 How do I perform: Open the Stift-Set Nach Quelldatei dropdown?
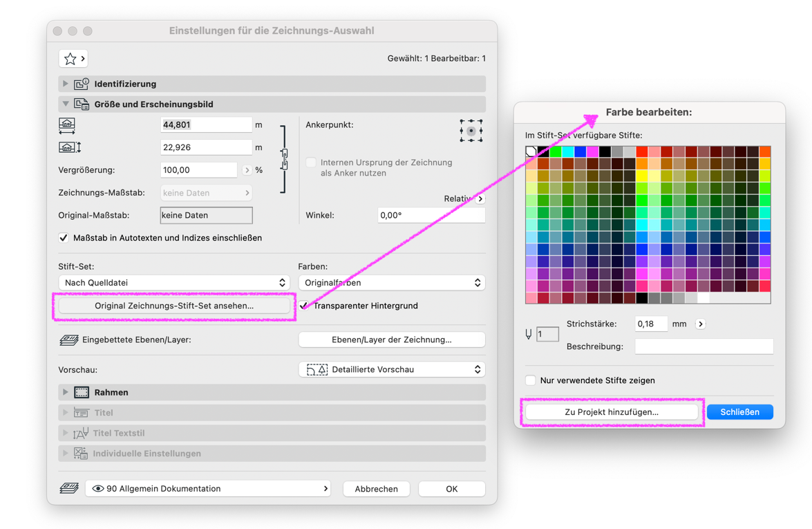(174, 282)
